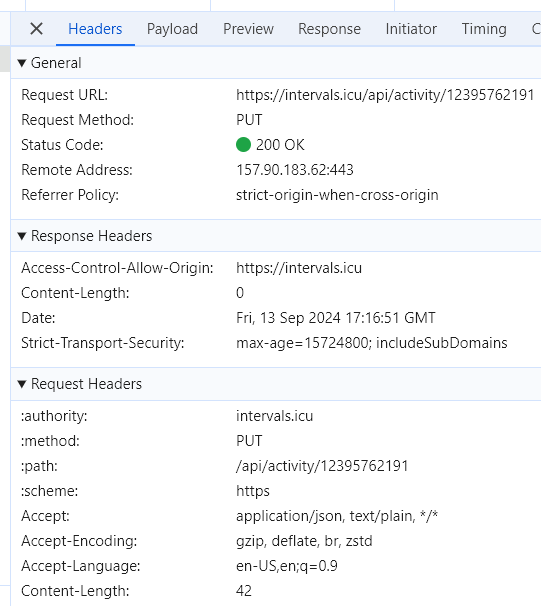This screenshot has height=606, width=541.
Task: Click the Access-Control-Allow-Origin URL value
Action: click(x=299, y=268)
